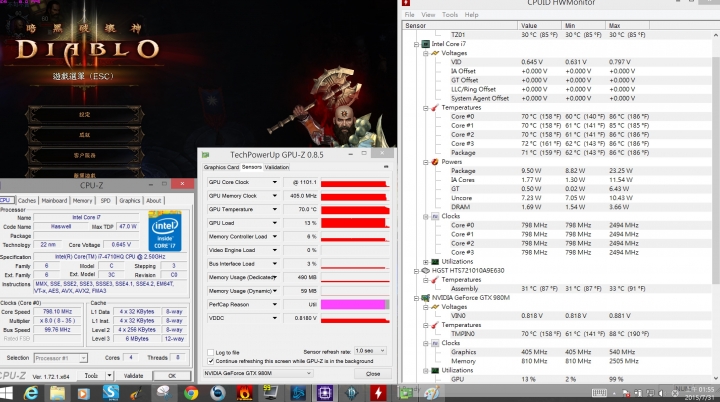720x402 pixels.
Task: Click the CPU-Z Validate button
Action: 133,376
